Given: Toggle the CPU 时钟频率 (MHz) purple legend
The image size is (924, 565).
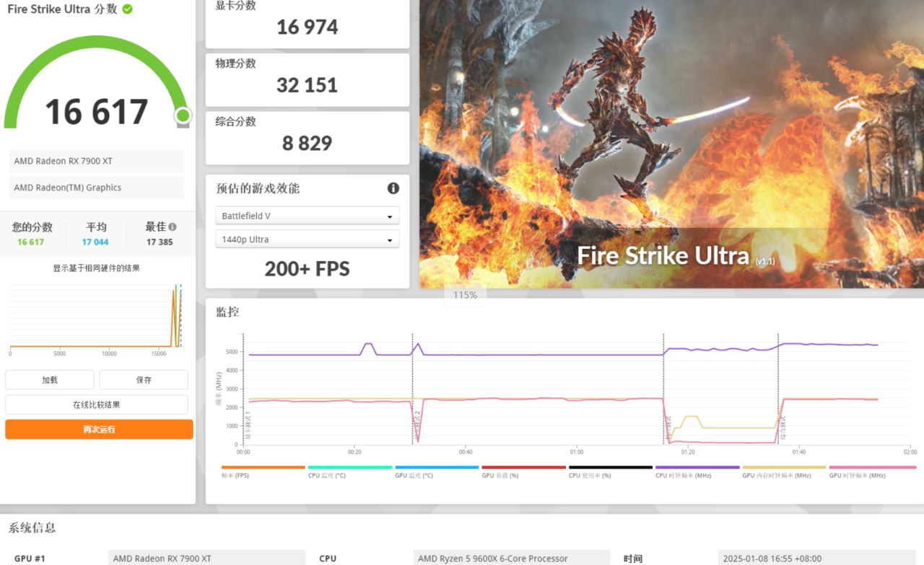Looking at the screenshot, I should tap(697, 472).
